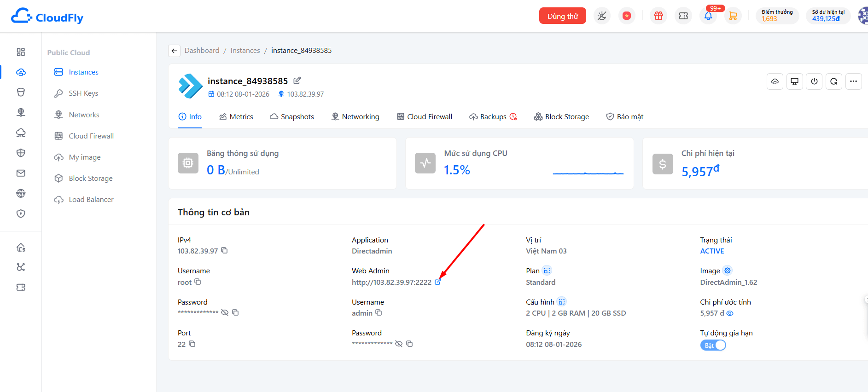Reveal the admin Web Admin password
This screenshot has height=392, width=868.
pos(399,344)
